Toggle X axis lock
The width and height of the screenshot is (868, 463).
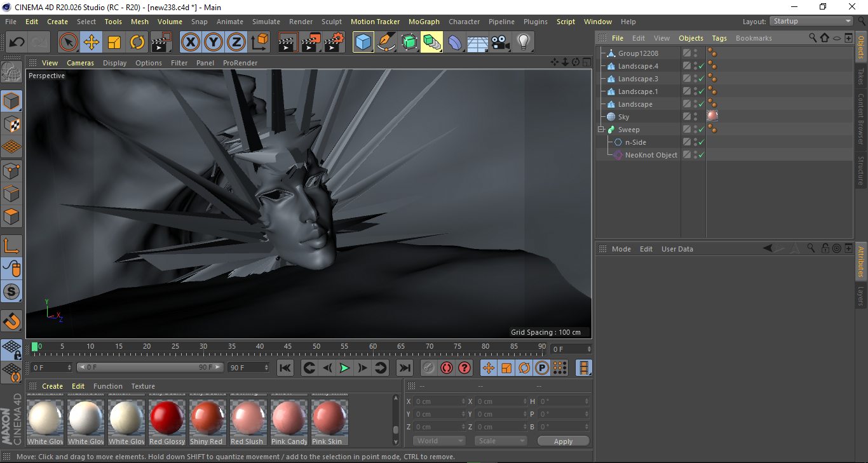[x=191, y=43]
